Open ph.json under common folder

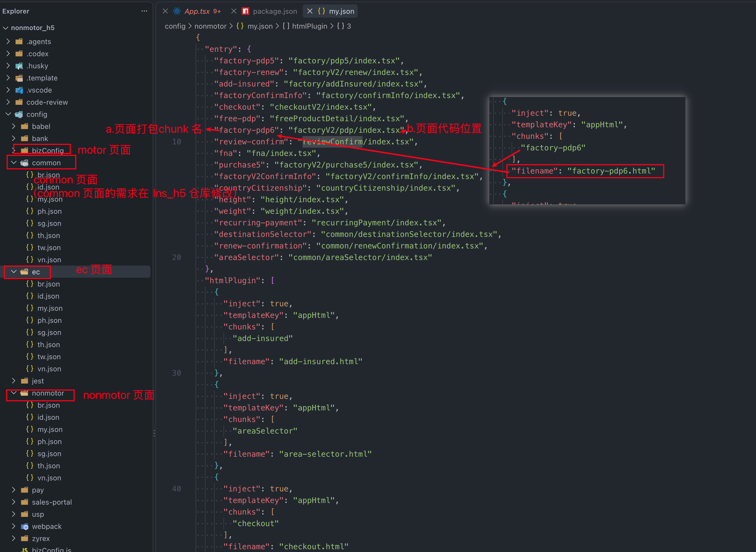(x=50, y=211)
